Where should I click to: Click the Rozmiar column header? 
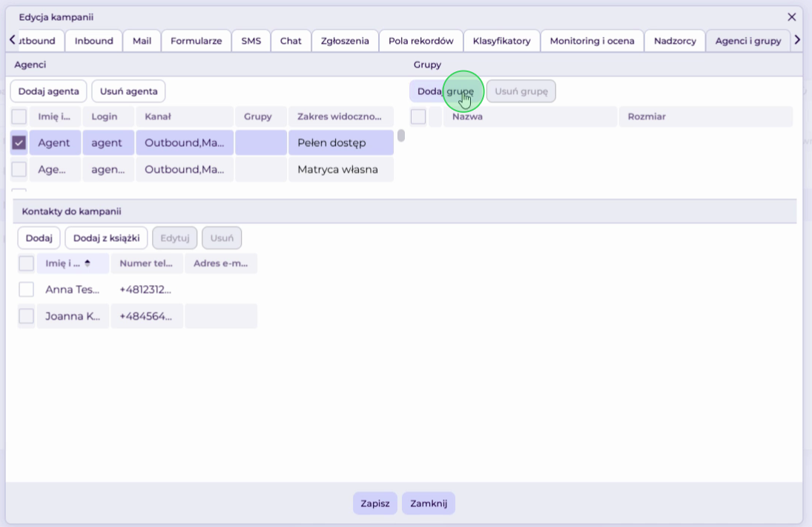coord(706,117)
